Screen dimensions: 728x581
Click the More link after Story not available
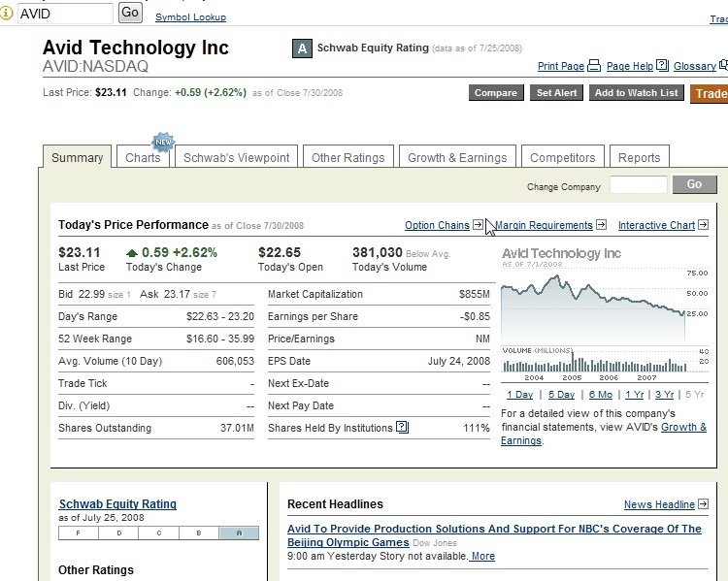[482, 556]
